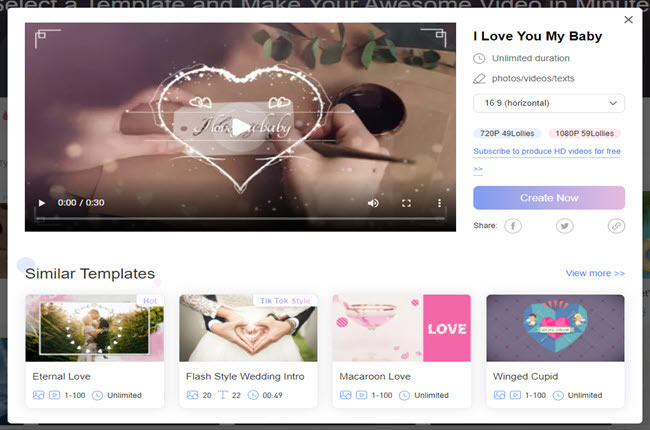Click the video icon under Macaroon Love
The image size is (650, 430).
(x=361, y=395)
